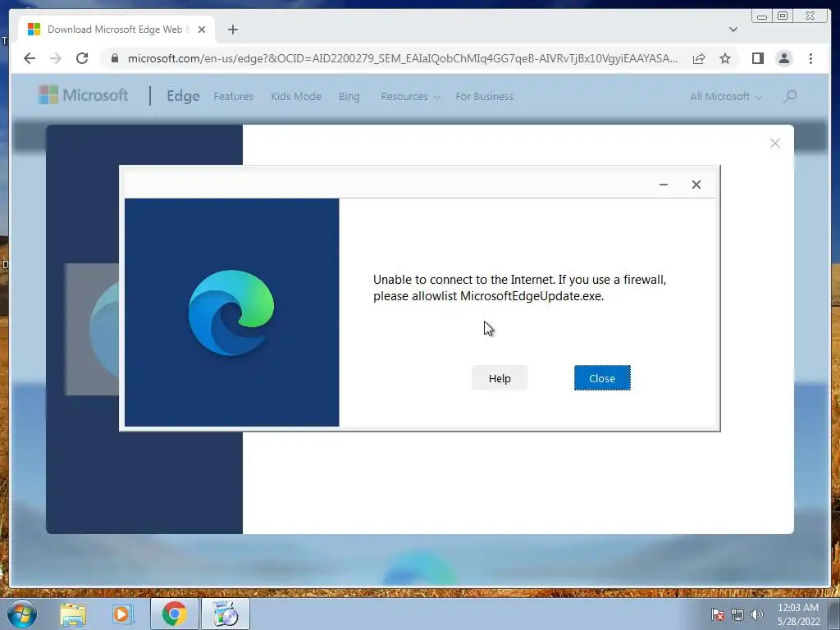Click the search magnifier on Microsoft site
Image resolution: width=840 pixels, height=630 pixels.
point(790,97)
